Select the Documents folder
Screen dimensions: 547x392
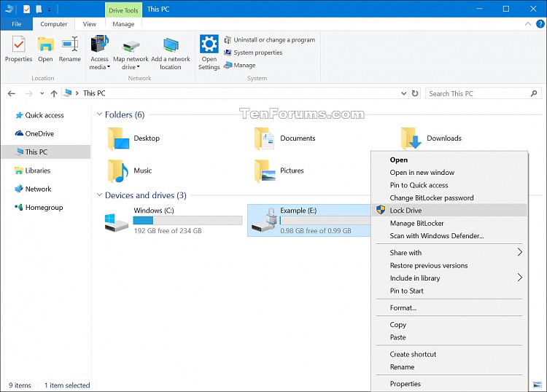[285, 138]
